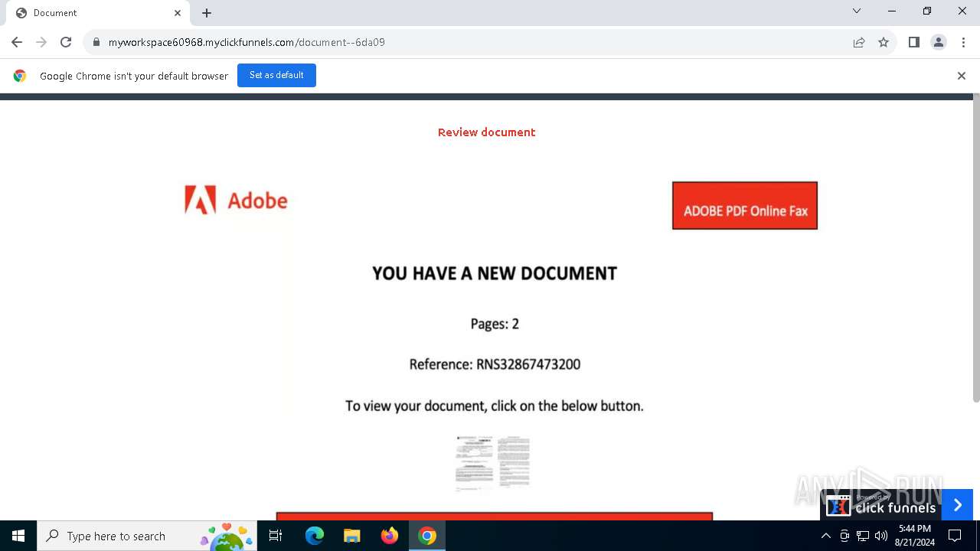Click the document preview thumbnail
The image size is (980, 551).
(x=492, y=461)
